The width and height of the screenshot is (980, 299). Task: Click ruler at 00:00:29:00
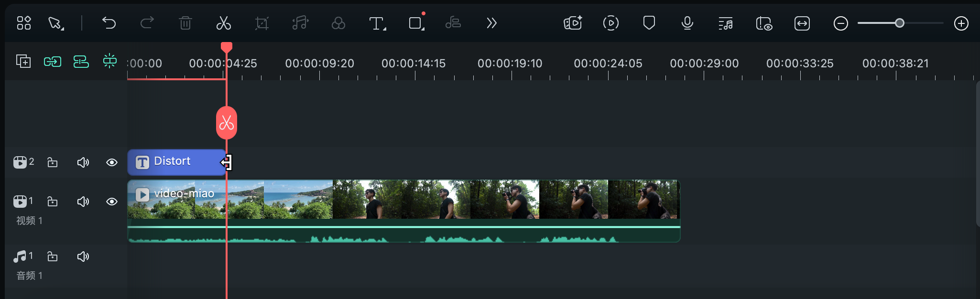pyautogui.click(x=704, y=63)
